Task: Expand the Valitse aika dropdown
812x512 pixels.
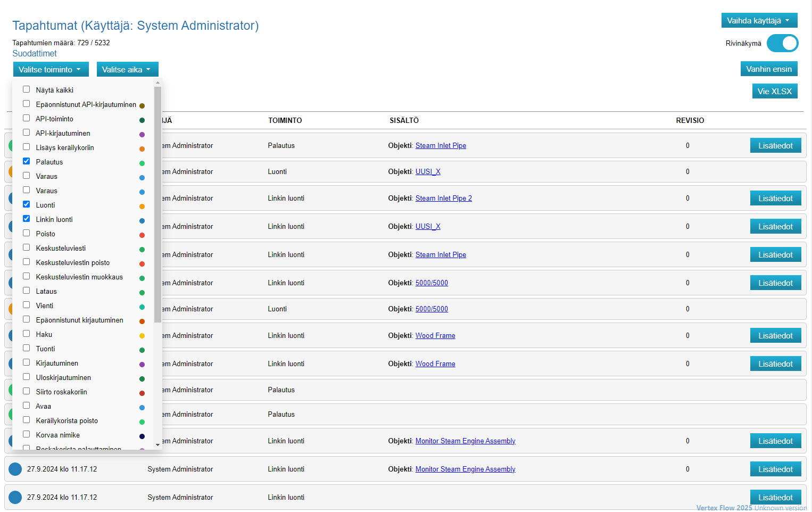Action: click(x=127, y=70)
